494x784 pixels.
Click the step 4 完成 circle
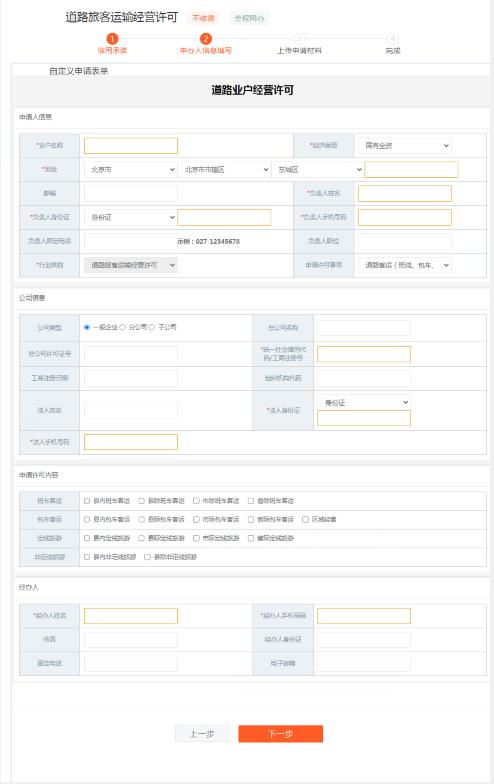392,39
